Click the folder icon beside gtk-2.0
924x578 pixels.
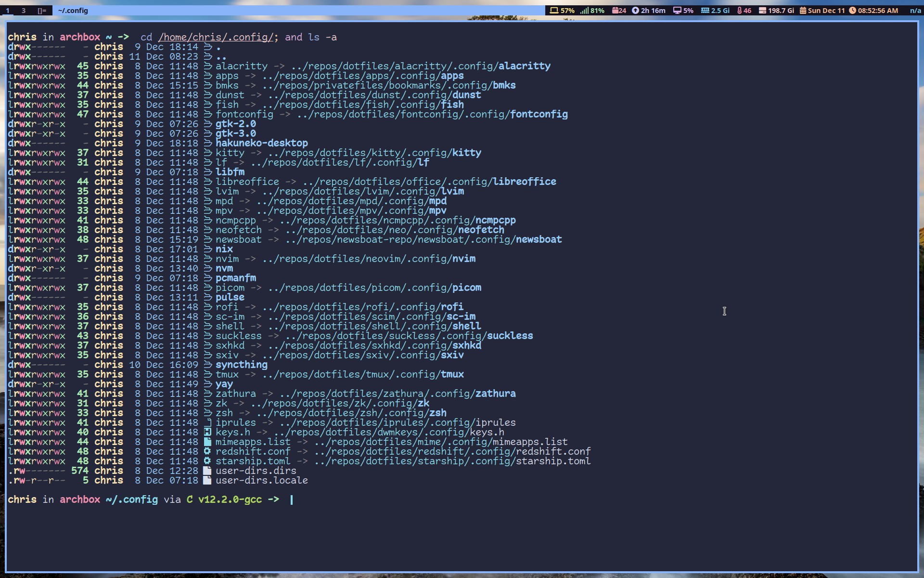click(208, 124)
